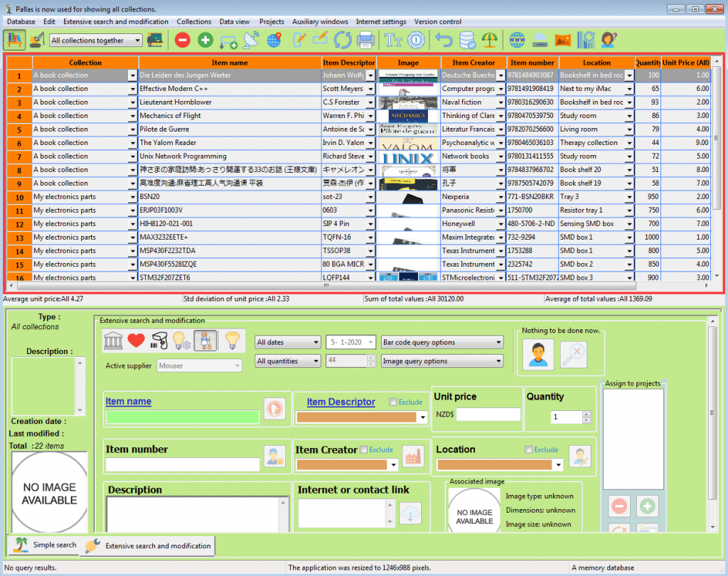Expand Image query options dropdown
This screenshot has width=728, height=576.
442,361
